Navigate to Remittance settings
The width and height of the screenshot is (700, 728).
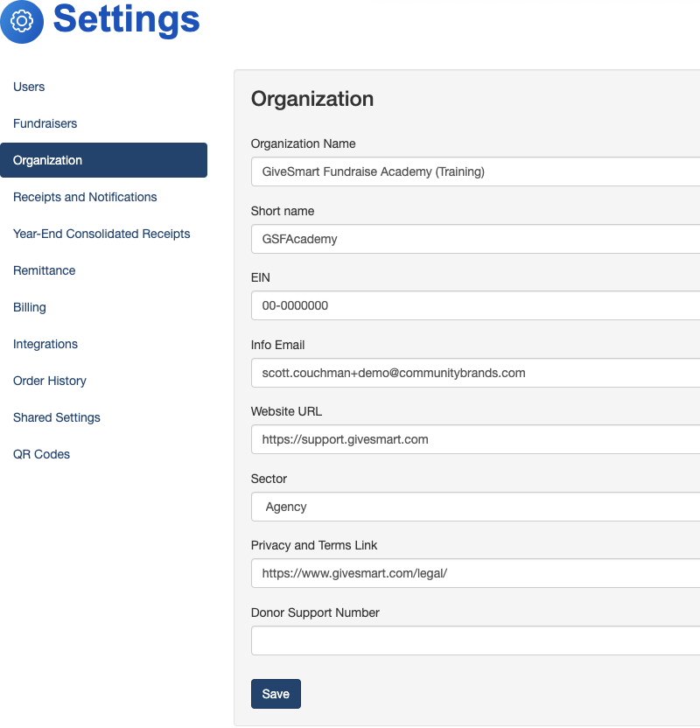point(44,270)
